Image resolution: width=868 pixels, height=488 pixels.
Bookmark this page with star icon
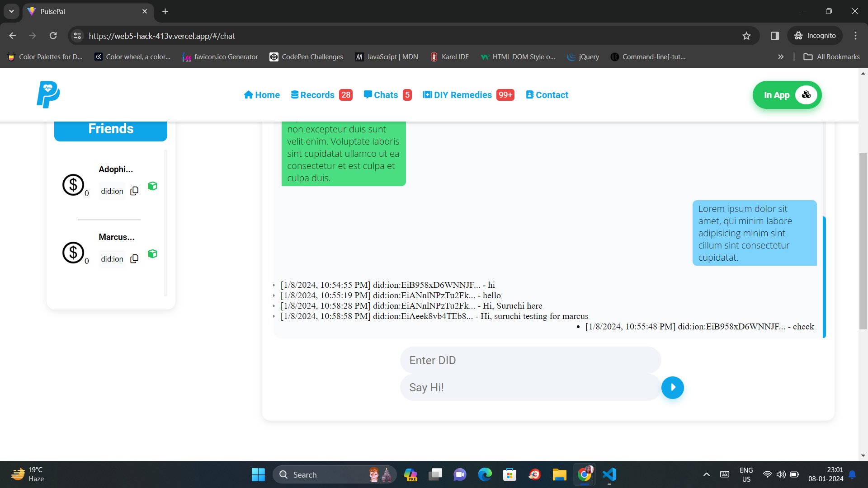click(746, 36)
